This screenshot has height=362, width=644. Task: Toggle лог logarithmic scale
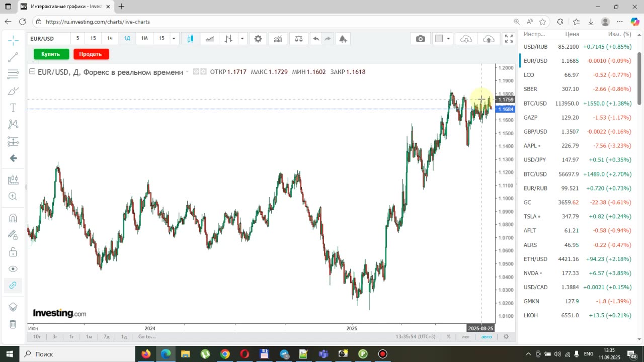coord(466,337)
